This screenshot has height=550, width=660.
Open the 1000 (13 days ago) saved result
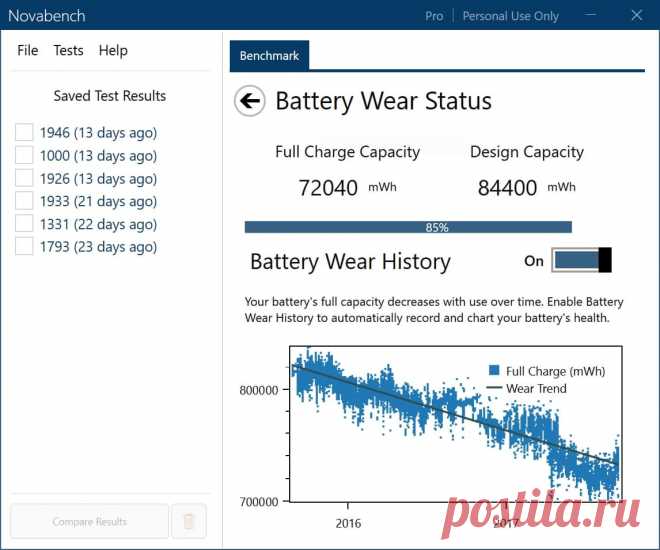click(98, 156)
